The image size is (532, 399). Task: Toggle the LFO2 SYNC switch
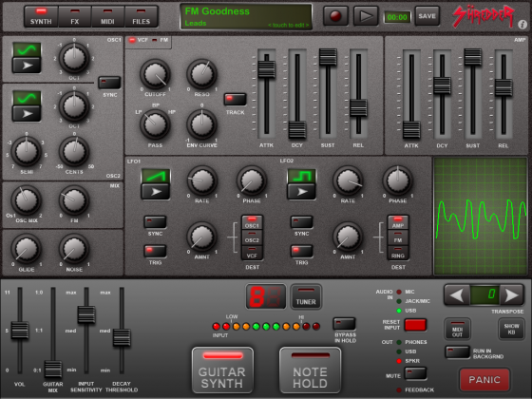(302, 222)
